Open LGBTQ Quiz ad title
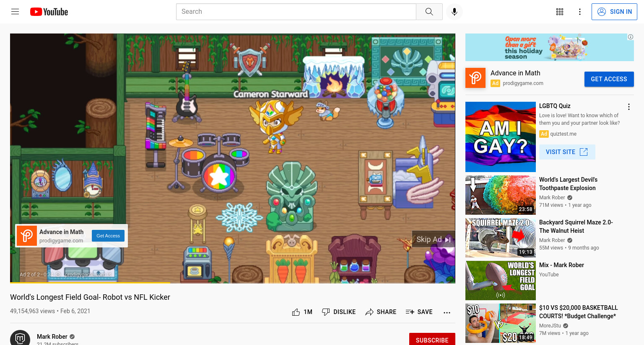 555,106
